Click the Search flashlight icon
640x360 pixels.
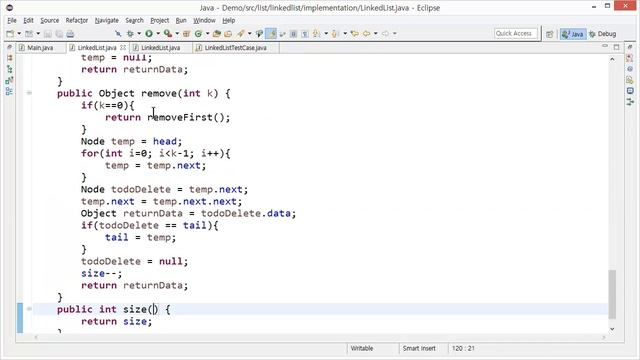click(x=241, y=33)
